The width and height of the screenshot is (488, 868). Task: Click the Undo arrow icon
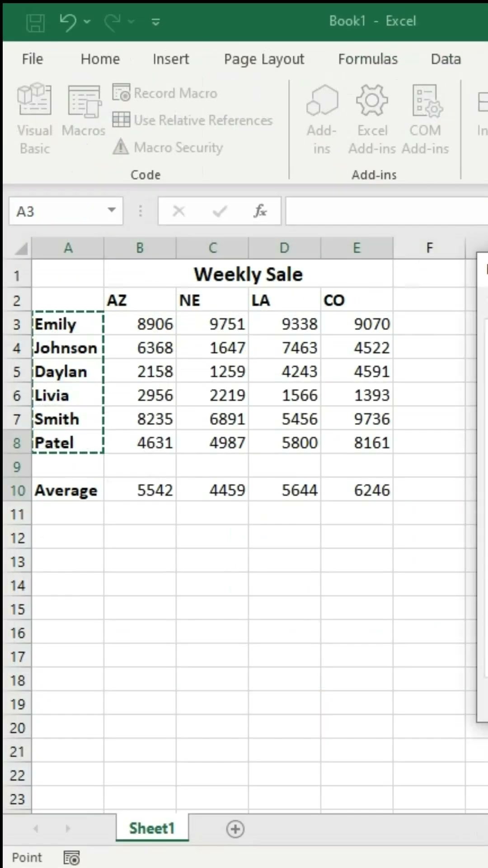coord(68,22)
